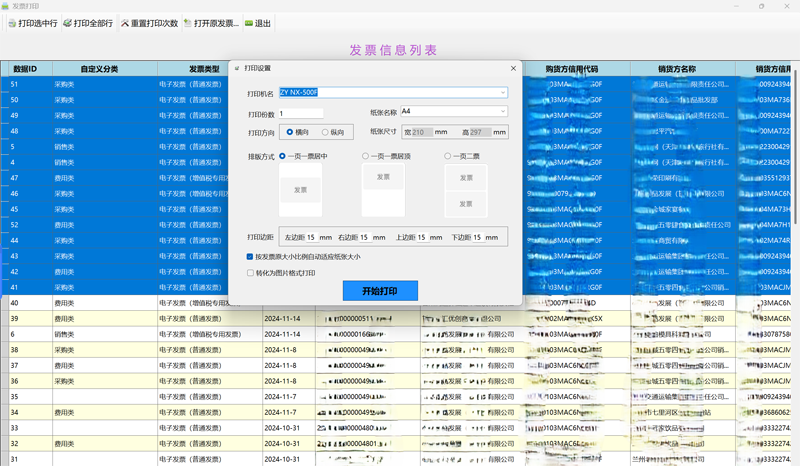
Task: Open the 纸张名称 A4 dropdown
Action: point(503,111)
